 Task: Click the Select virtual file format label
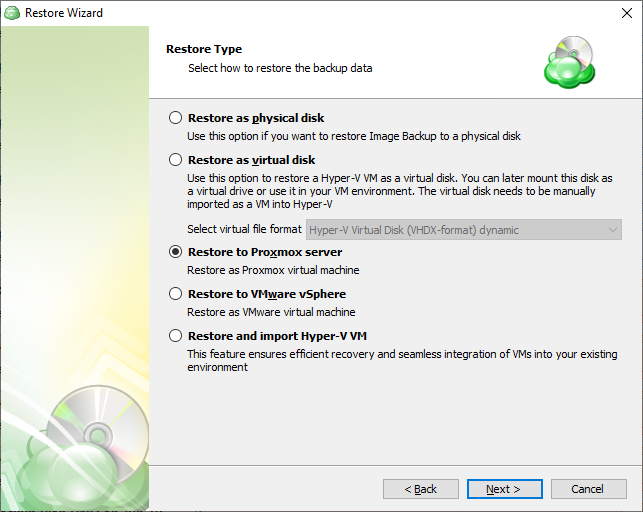coord(244,229)
